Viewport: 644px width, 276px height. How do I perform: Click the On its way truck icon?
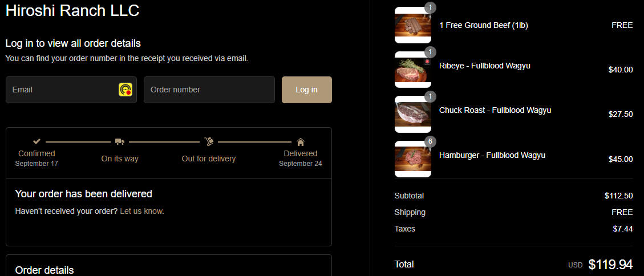(x=120, y=141)
